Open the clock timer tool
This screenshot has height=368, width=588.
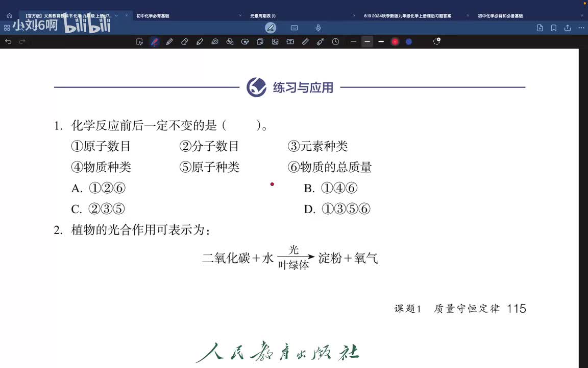click(x=336, y=42)
